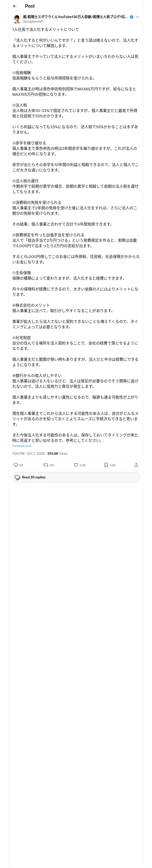This screenshot has width=152, height=868.
Task: Click the reply speech bubble icon
Action: (x=16, y=465)
